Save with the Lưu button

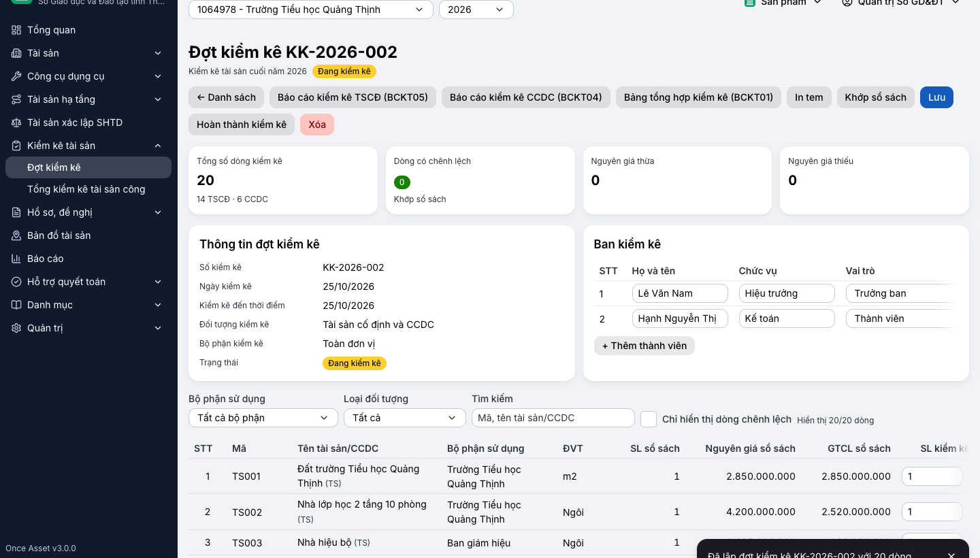point(937,97)
